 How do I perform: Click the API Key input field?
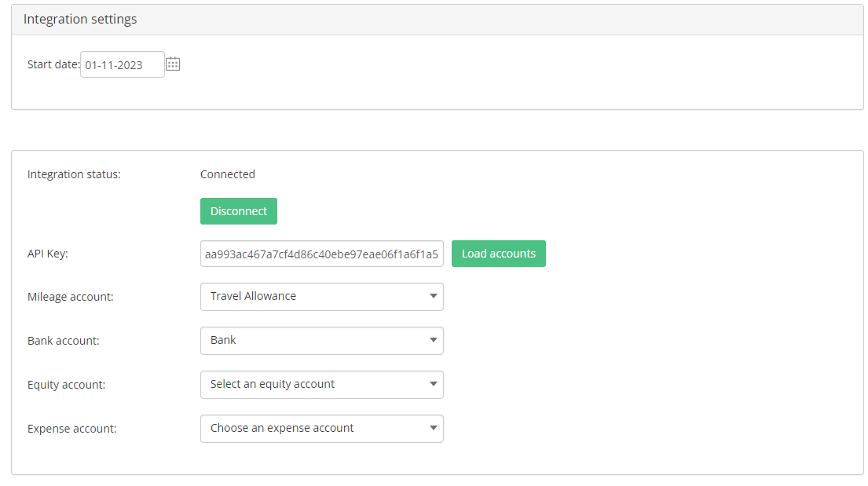click(321, 254)
